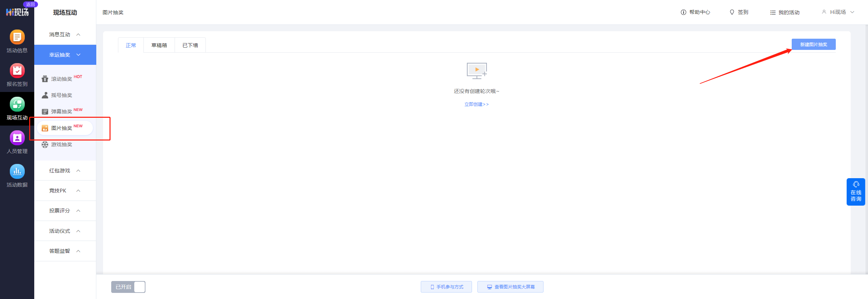The height and width of the screenshot is (299, 868).
Task: Click the 立即创建>> link
Action: point(476,104)
